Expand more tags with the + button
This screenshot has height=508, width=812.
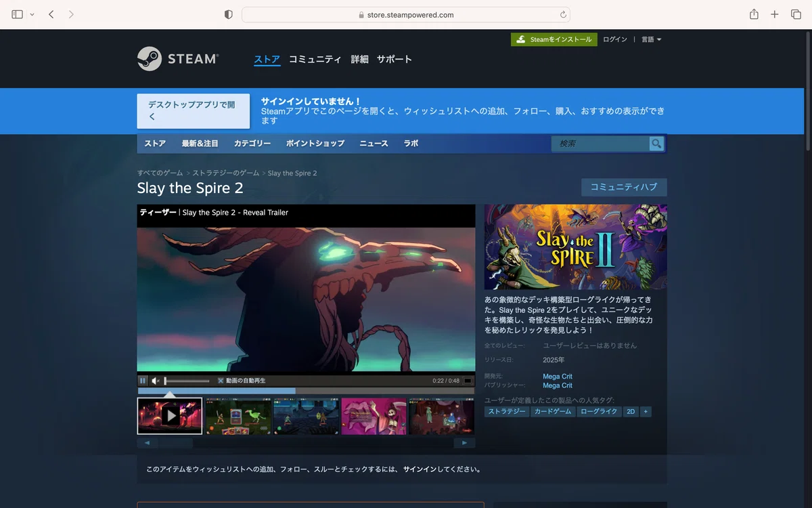646,412
